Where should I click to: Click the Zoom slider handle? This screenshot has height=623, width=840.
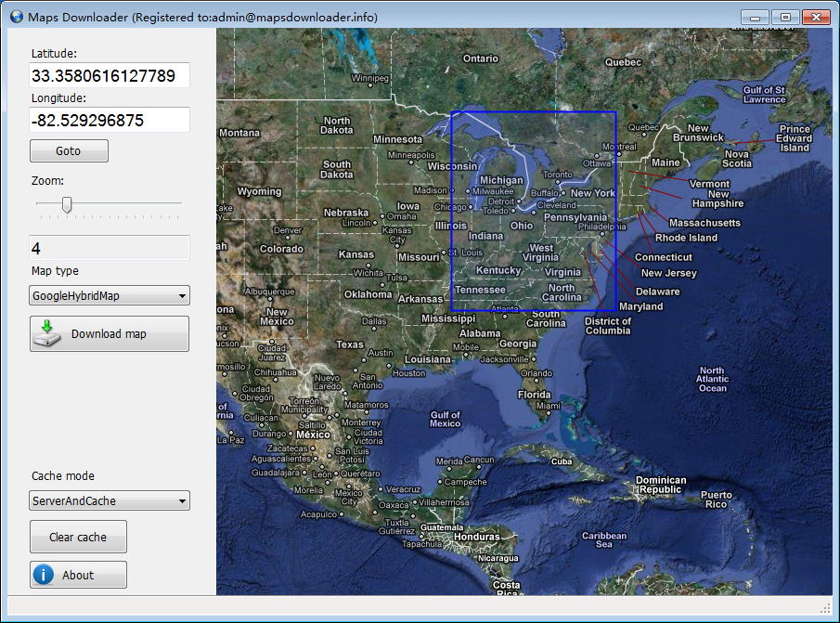click(x=67, y=204)
